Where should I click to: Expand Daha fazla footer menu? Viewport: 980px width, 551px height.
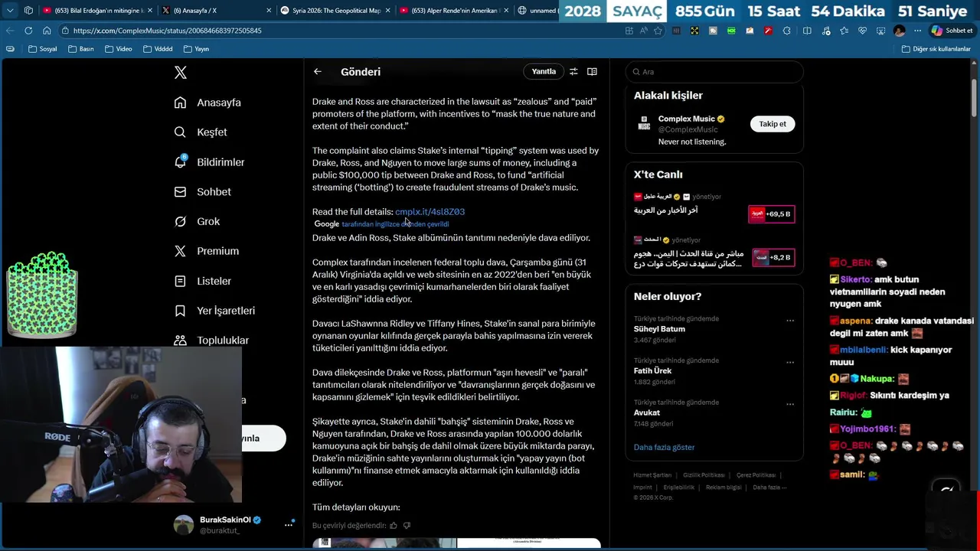pos(769,487)
